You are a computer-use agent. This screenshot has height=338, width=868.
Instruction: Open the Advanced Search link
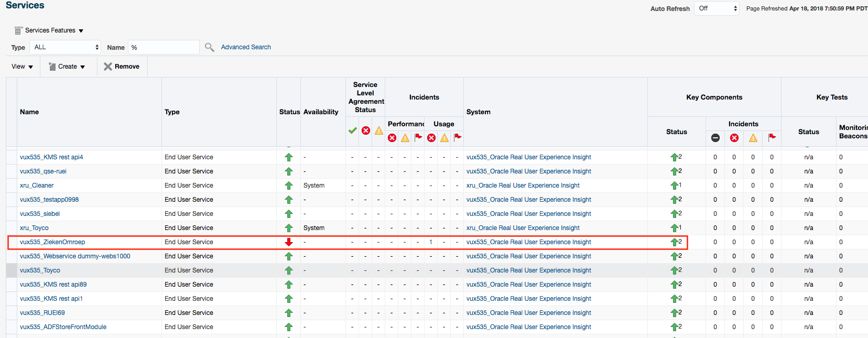click(x=246, y=47)
